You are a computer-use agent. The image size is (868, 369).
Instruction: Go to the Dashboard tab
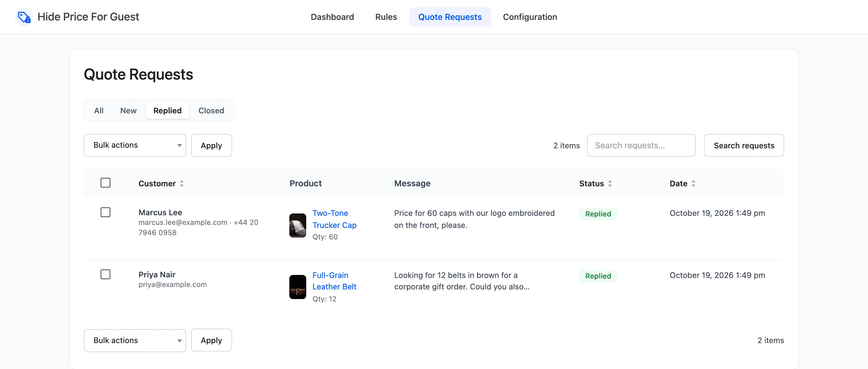(x=332, y=17)
